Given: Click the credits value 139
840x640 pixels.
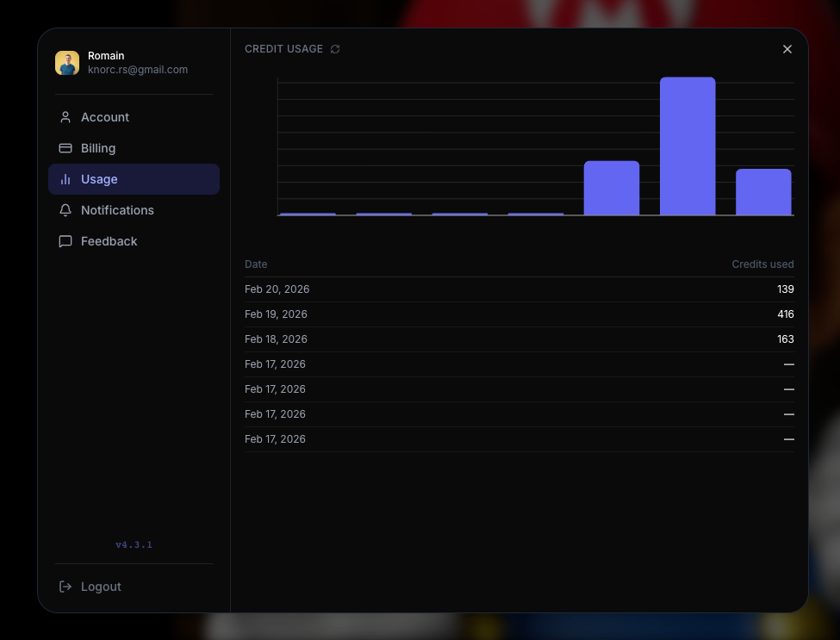Looking at the screenshot, I should [x=786, y=289].
